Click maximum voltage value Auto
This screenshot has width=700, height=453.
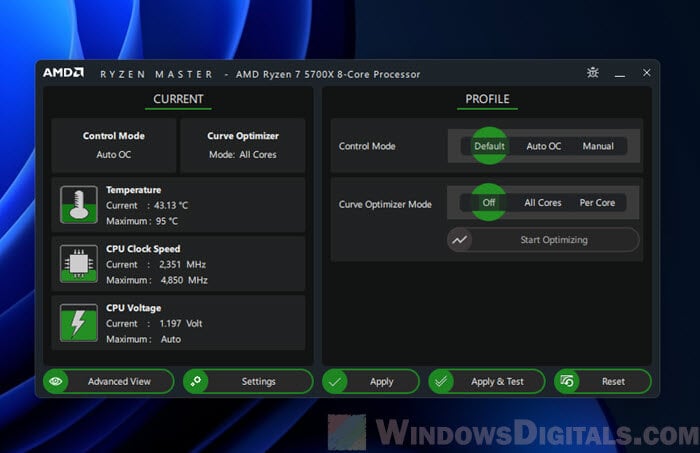(171, 339)
